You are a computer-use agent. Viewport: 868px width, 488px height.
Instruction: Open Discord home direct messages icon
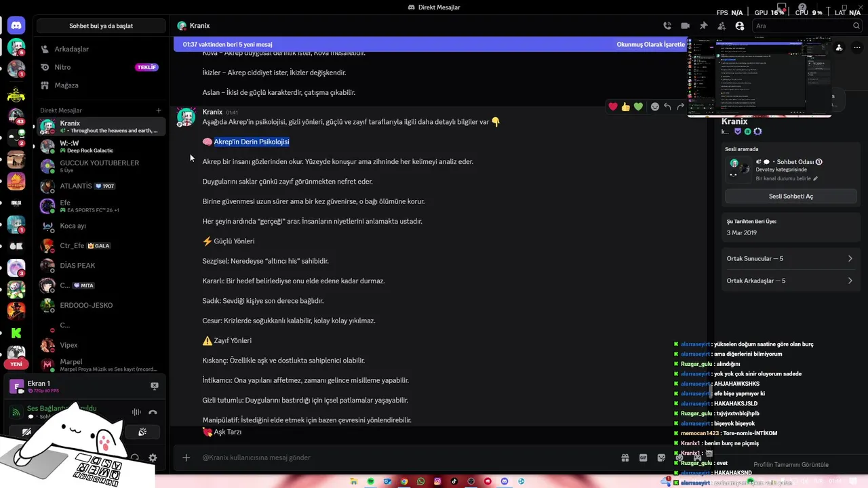click(x=16, y=26)
